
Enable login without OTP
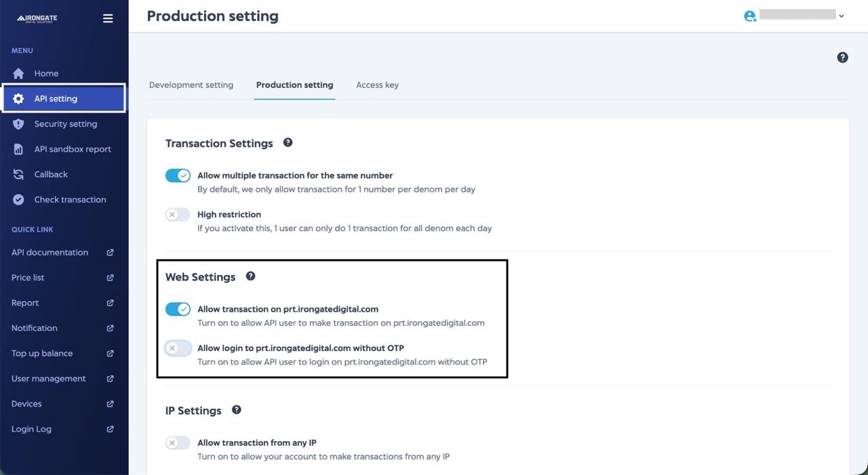[x=177, y=348]
